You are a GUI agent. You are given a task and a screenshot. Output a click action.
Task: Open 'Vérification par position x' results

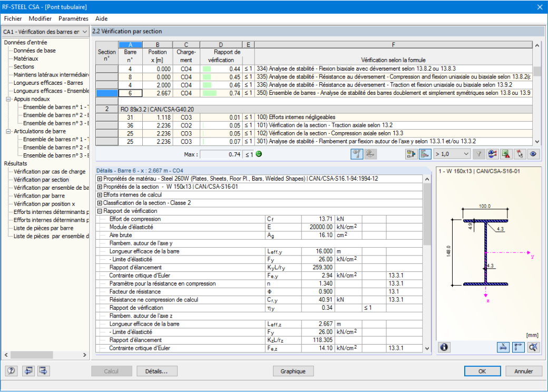44,204
